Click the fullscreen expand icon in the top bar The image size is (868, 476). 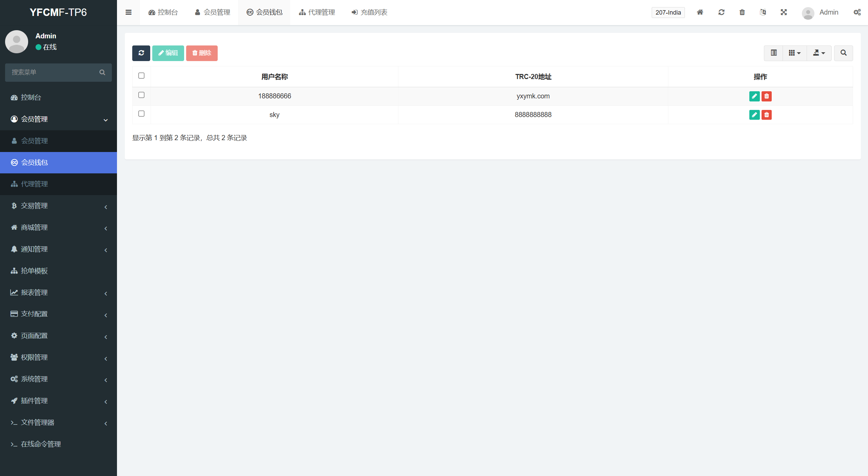coord(784,12)
